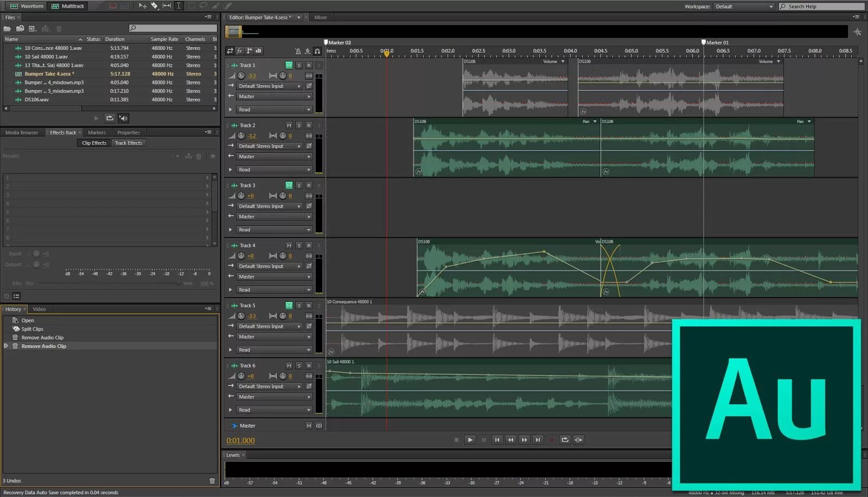This screenshot has width=868, height=497.
Task: Toggle Auto-Play button in Files panel
Action: 123,118
